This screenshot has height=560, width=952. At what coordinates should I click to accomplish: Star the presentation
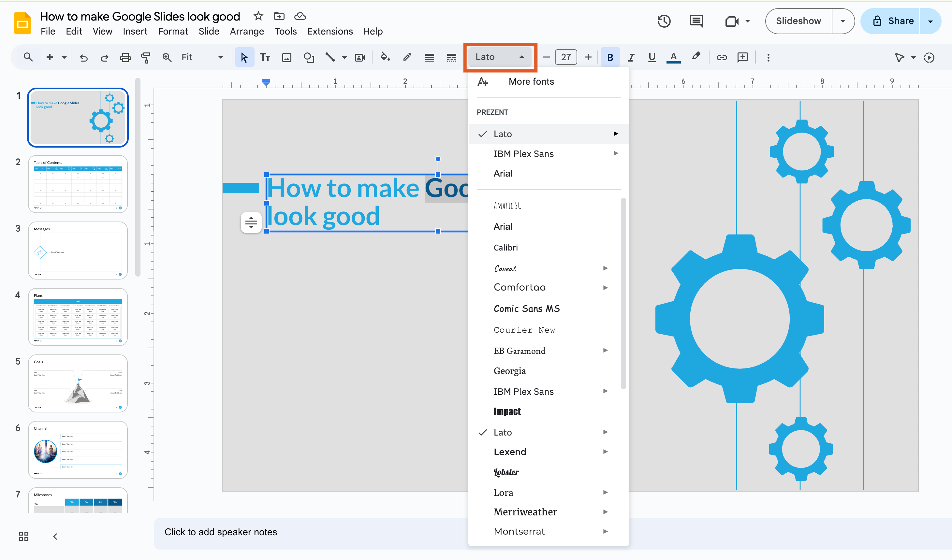(x=258, y=16)
